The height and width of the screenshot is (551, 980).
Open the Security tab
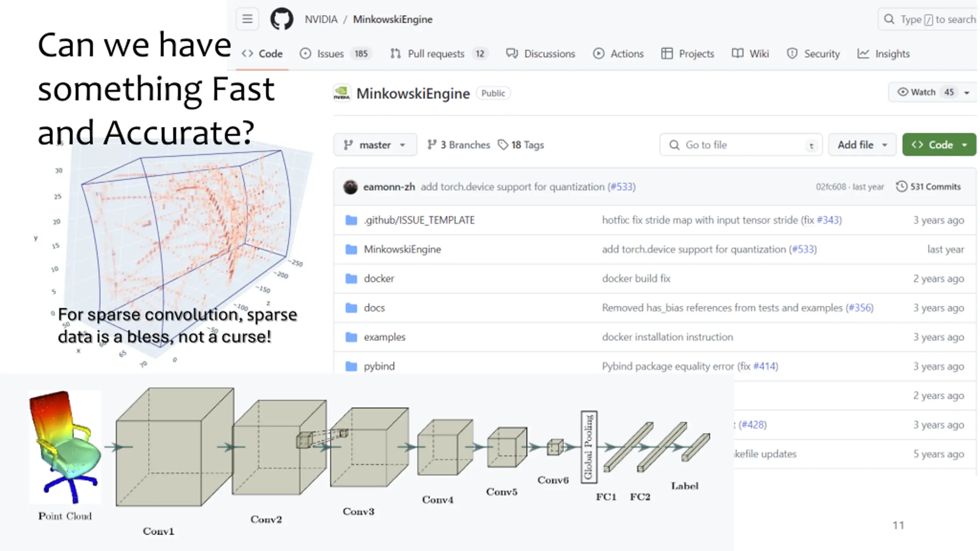coord(813,54)
